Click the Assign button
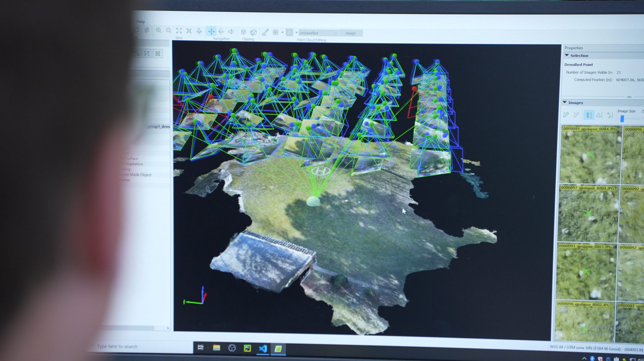 (351, 33)
